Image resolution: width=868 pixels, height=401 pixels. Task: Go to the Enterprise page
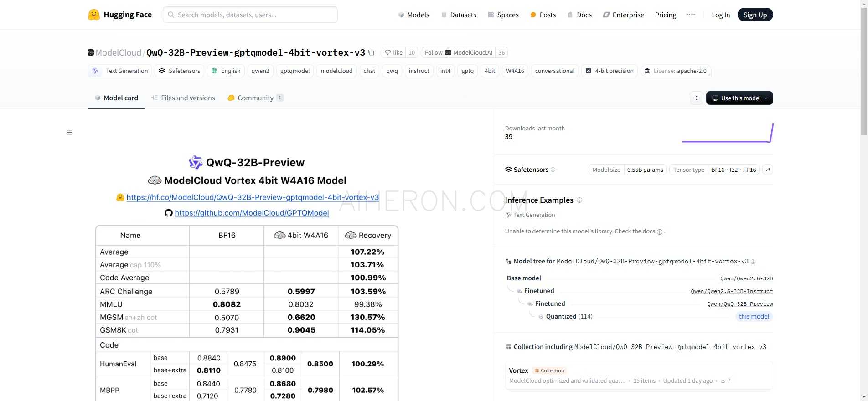[623, 15]
